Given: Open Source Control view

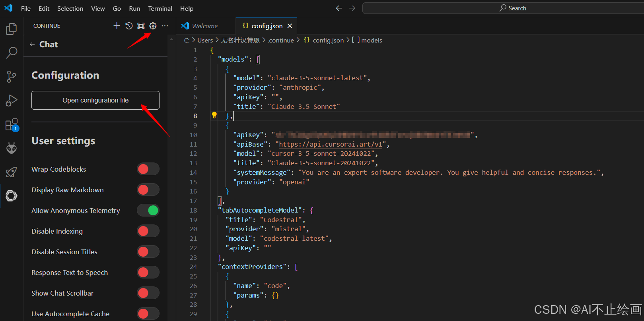Looking at the screenshot, I should (12, 77).
